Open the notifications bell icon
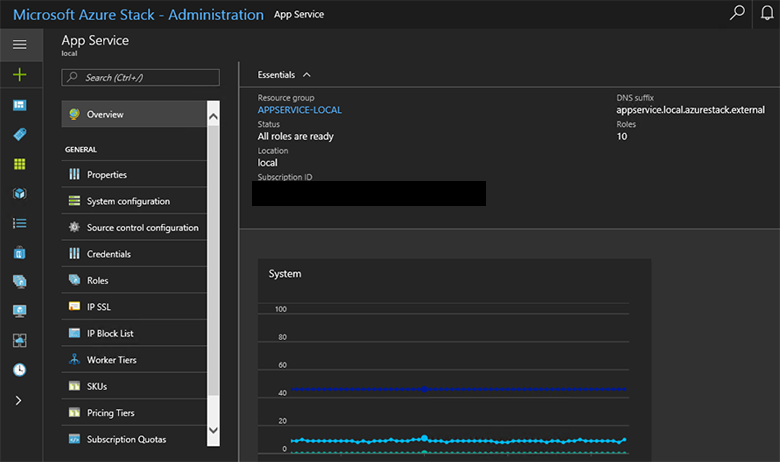Screen dimensions: 780x462 click(766, 14)
